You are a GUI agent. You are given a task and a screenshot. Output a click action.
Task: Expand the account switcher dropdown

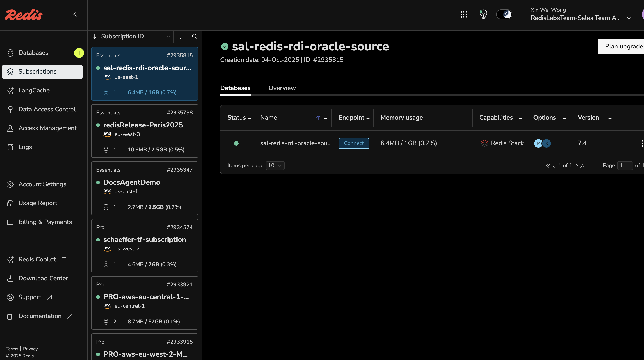point(629,18)
